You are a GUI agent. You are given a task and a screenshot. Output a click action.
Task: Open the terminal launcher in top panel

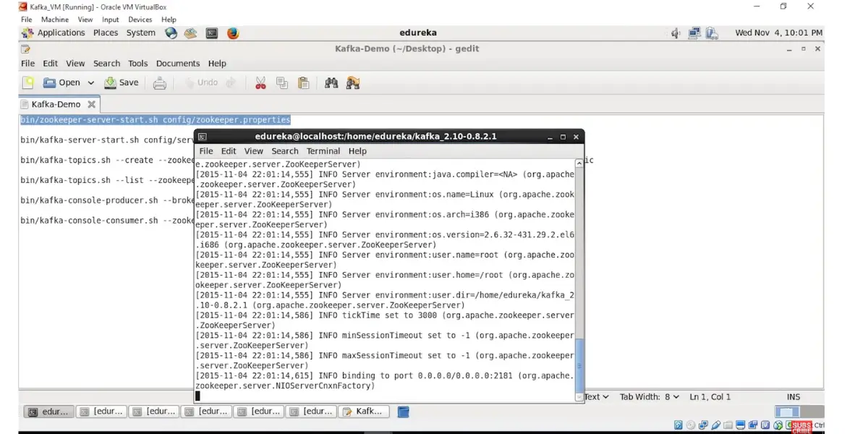pos(212,33)
